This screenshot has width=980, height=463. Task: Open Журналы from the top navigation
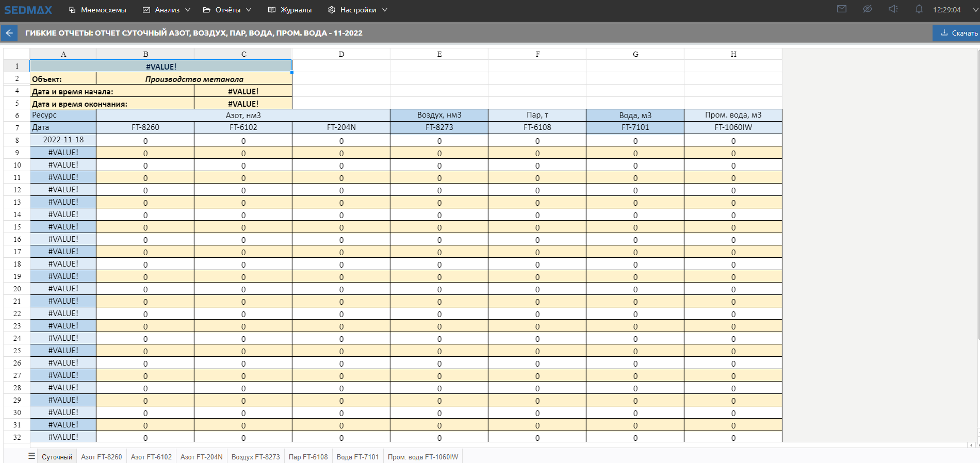pos(290,10)
